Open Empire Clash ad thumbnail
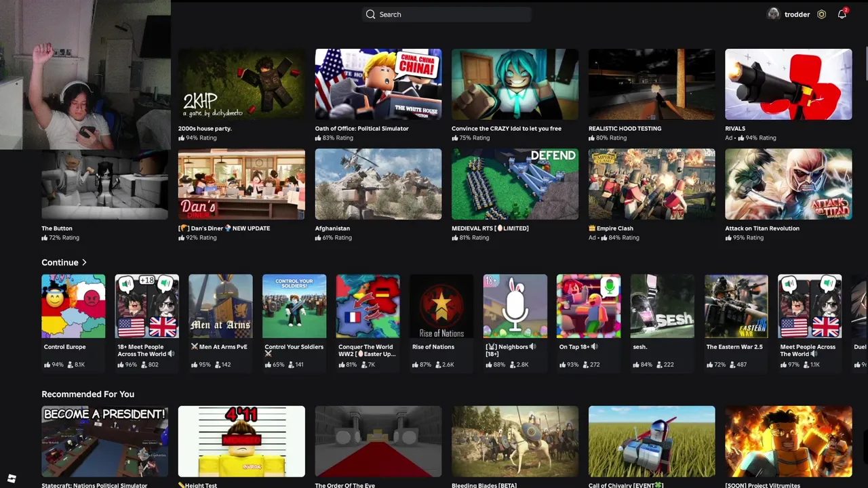Viewport: 868px width, 488px height. [652, 184]
